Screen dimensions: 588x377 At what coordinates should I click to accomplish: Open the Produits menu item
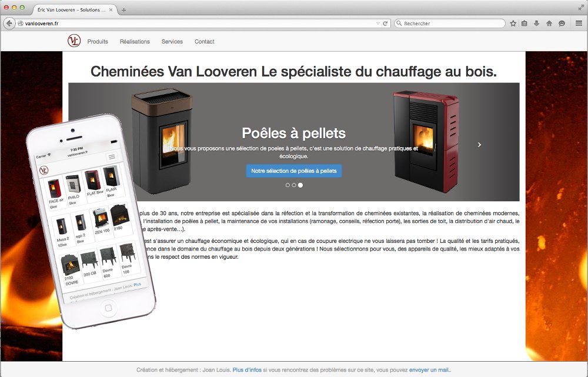tap(98, 42)
